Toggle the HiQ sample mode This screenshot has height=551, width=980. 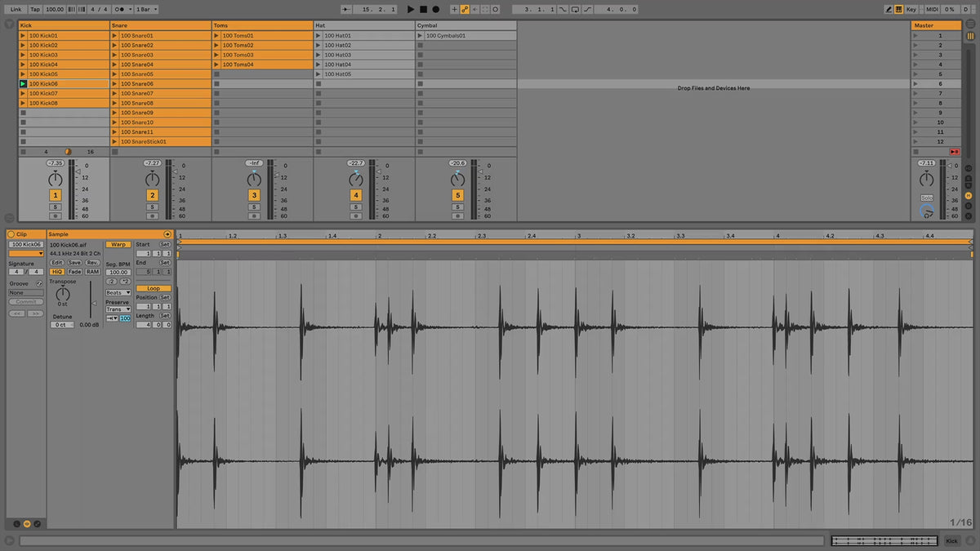coord(57,272)
